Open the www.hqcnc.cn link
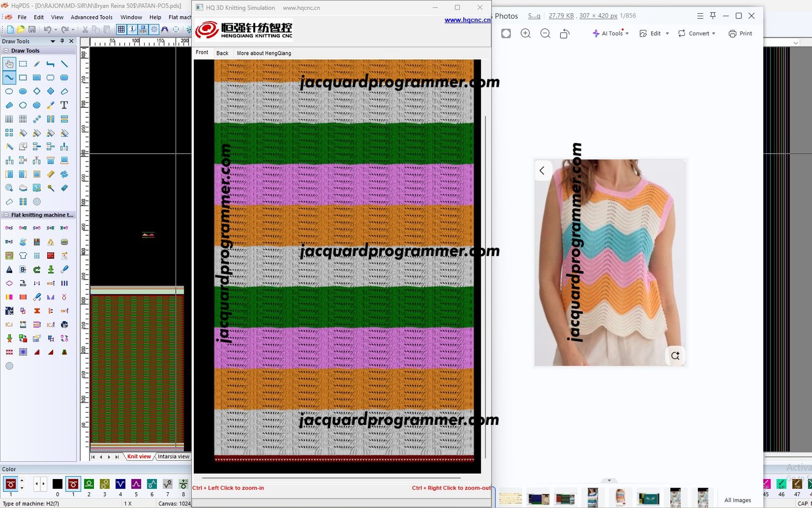812x508 pixels. 467,20
